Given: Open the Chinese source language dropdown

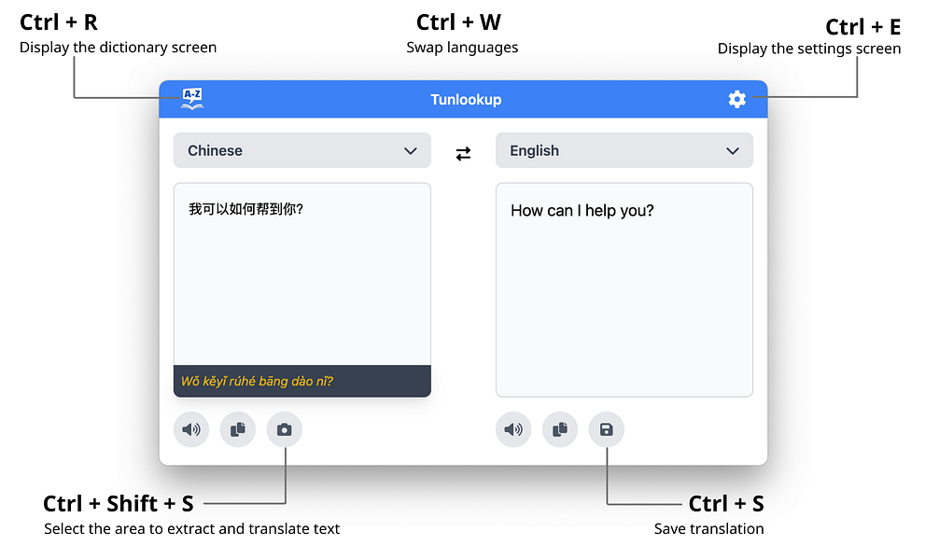Looking at the screenshot, I should (x=302, y=150).
